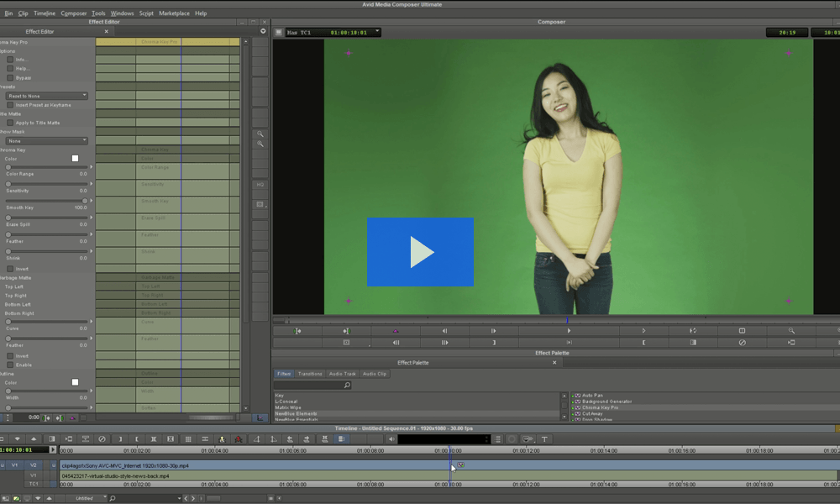Click the Rewind button in Composer's second row
This screenshot has width=840, height=504.
[x=396, y=343]
